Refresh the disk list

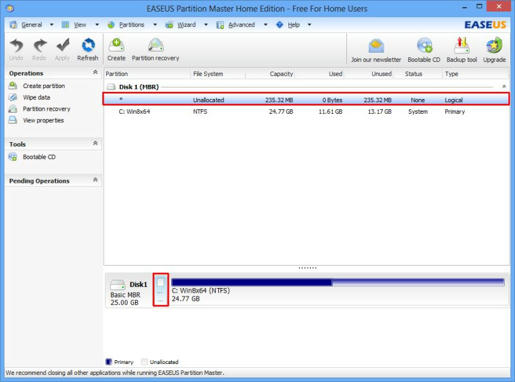coord(88,46)
